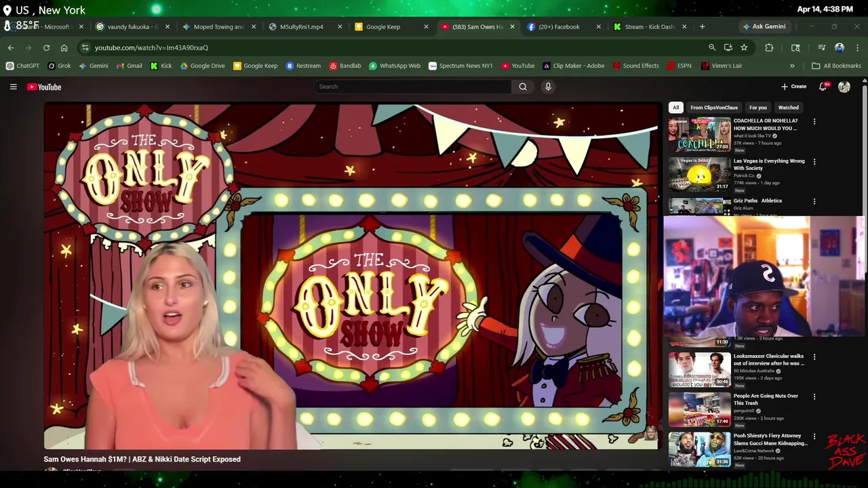The width and height of the screenshot is (868, 488).
Task: Start voice search with the microphone icon
Action: pos(548,87)
